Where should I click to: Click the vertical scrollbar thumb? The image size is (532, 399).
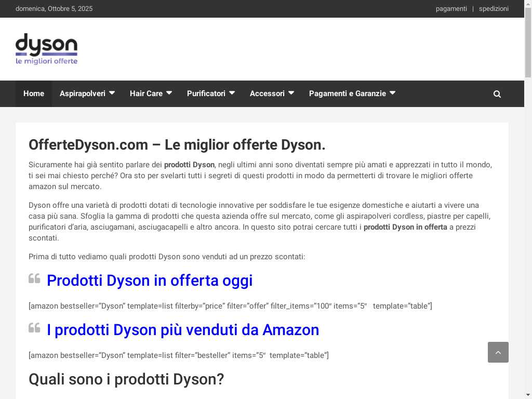pyautogui.click(x=528, y=43)
